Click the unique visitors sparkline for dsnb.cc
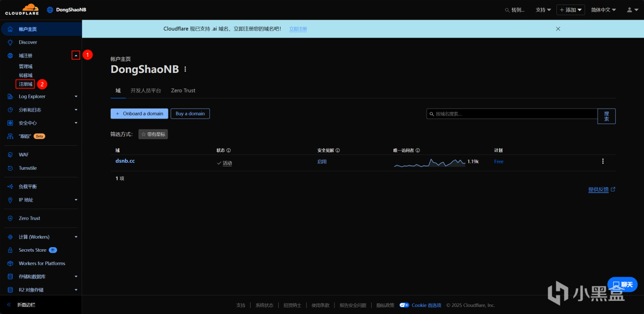The image size is (644, 314). tap(430, 162)
